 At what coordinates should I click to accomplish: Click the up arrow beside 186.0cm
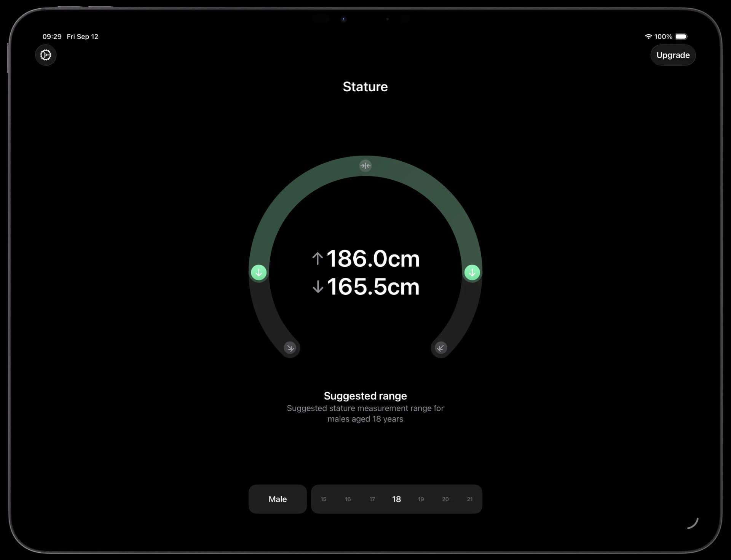pos(317,259)
